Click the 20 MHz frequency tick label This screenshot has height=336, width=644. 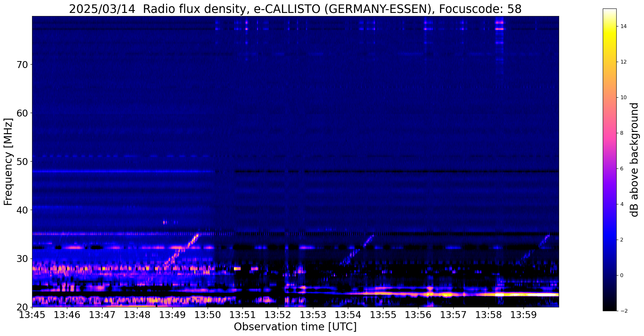click(22, 307)
